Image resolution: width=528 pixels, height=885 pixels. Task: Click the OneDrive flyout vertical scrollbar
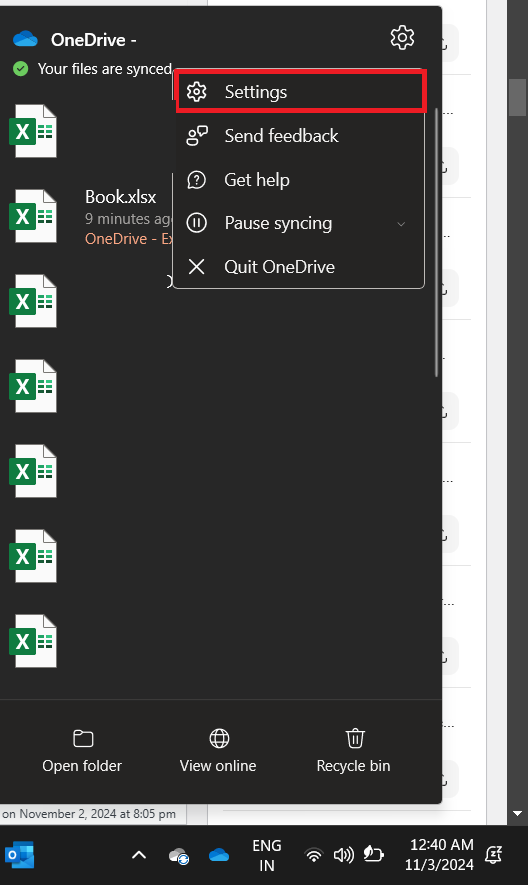pyautogui.click(x=437, y=243)
